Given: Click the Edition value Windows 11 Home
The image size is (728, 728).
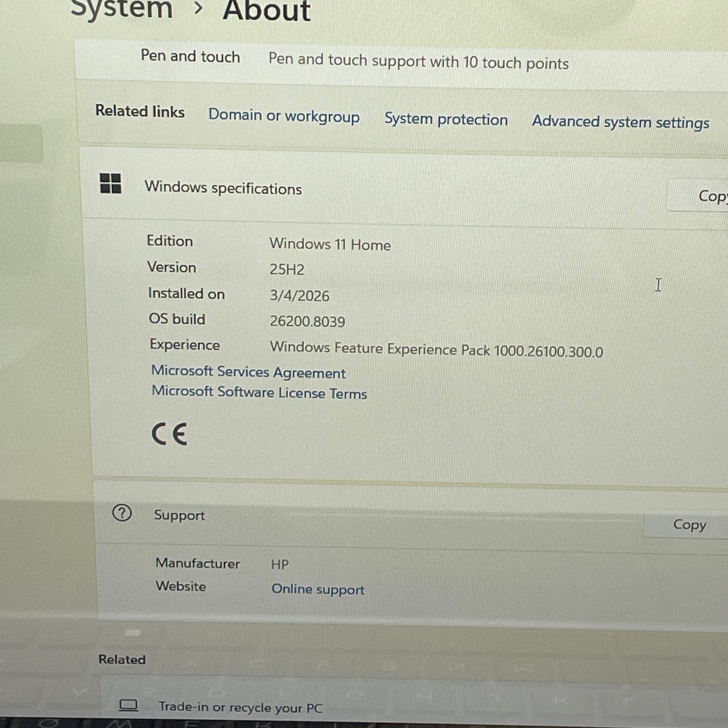Looking at the screenshot, I should 330,245.
